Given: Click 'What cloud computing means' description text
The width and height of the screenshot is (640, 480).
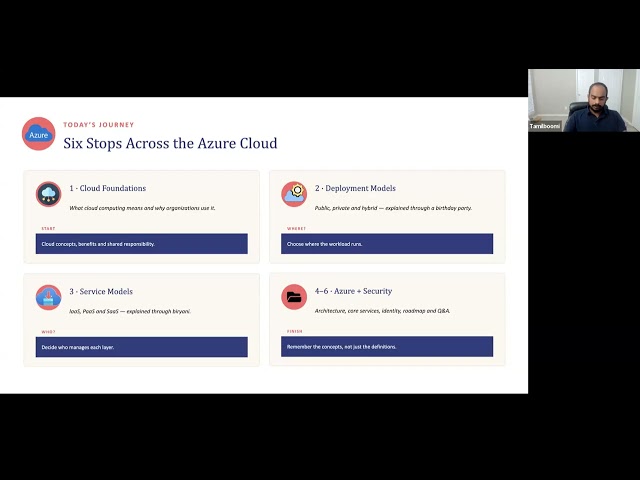Looking at the screenshot, I should coord(142,208).
